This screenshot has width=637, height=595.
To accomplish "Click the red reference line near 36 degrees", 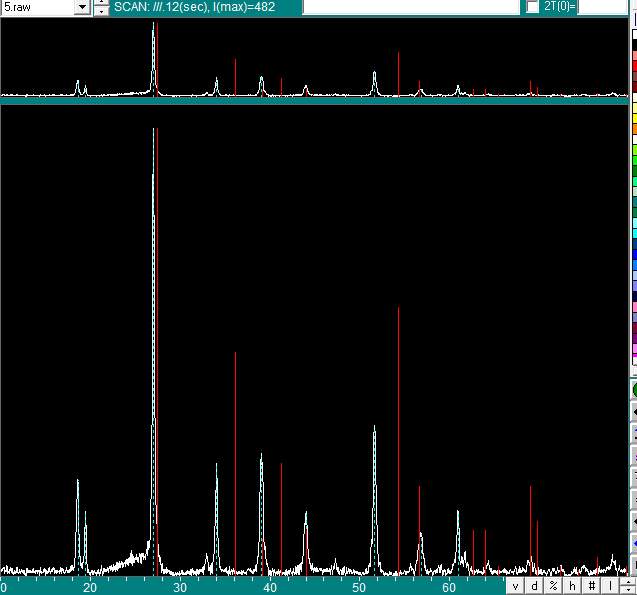I will click(235, 463).
